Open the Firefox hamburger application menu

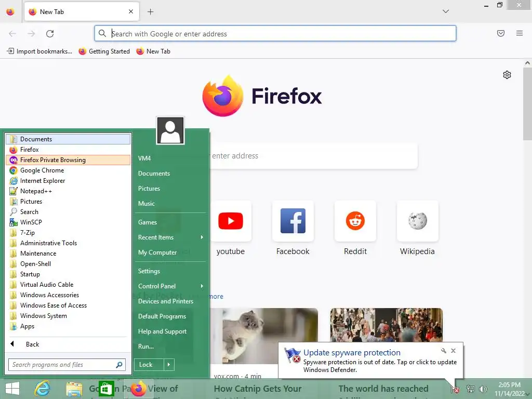(520, 33)
